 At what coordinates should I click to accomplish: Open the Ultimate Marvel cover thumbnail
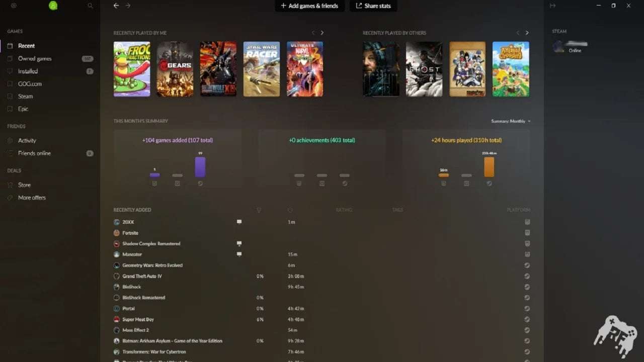305,69
